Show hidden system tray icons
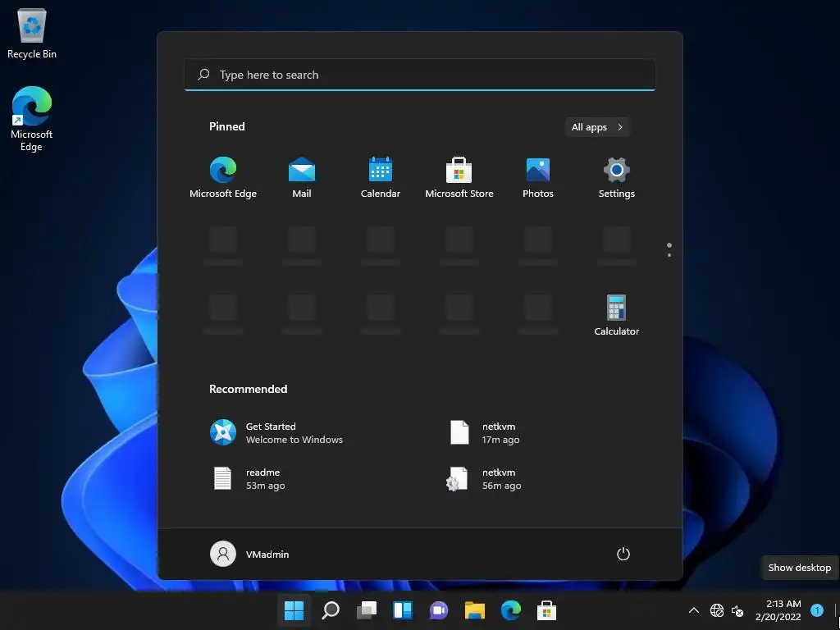This screenshot has width=840, height=630. click(x=694, y=610)
